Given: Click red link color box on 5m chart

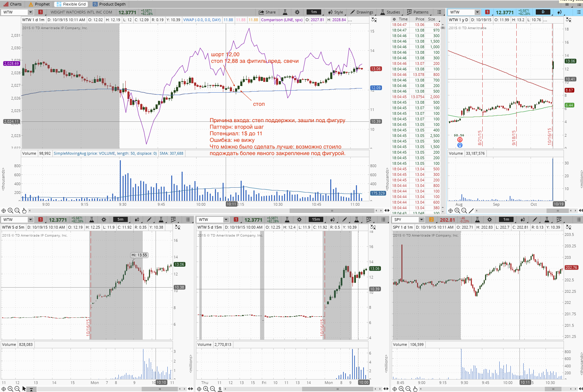Looking at the screenshot, I should coord(41,220).
